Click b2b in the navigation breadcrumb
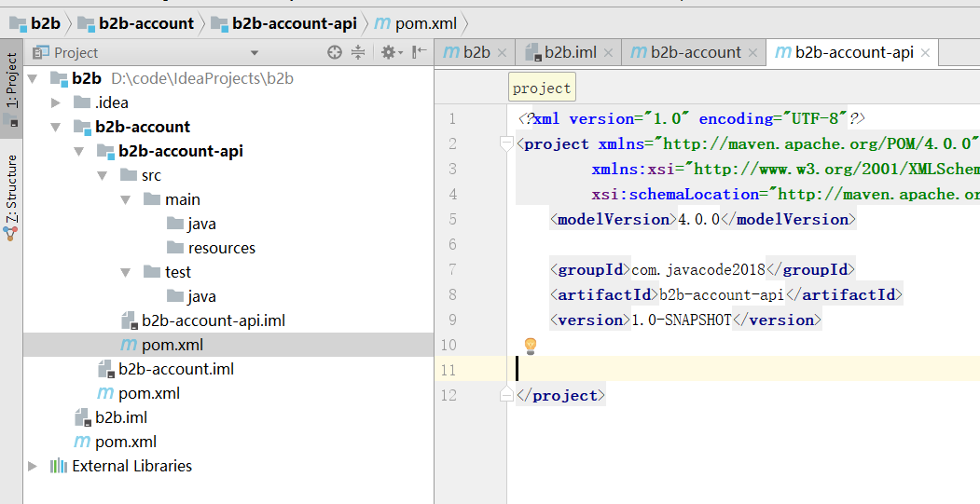Image resolution: width=980 pixels, height=504 pixels. coord(35,23)
